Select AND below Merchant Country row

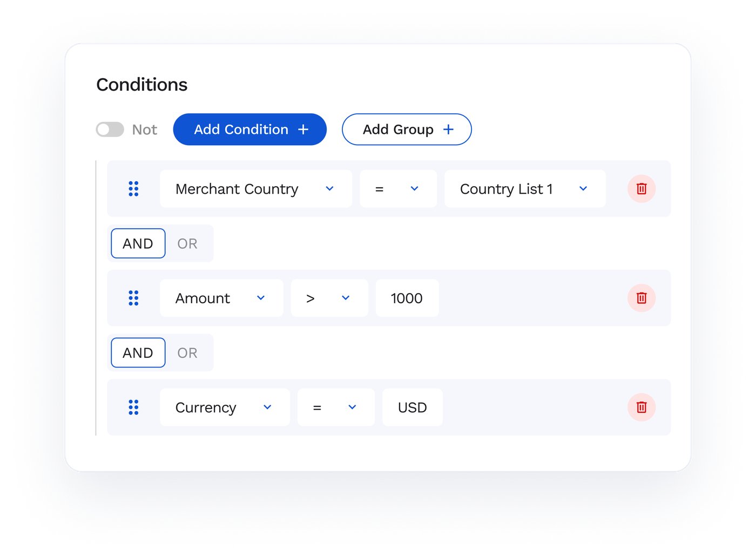pos(138,243)
